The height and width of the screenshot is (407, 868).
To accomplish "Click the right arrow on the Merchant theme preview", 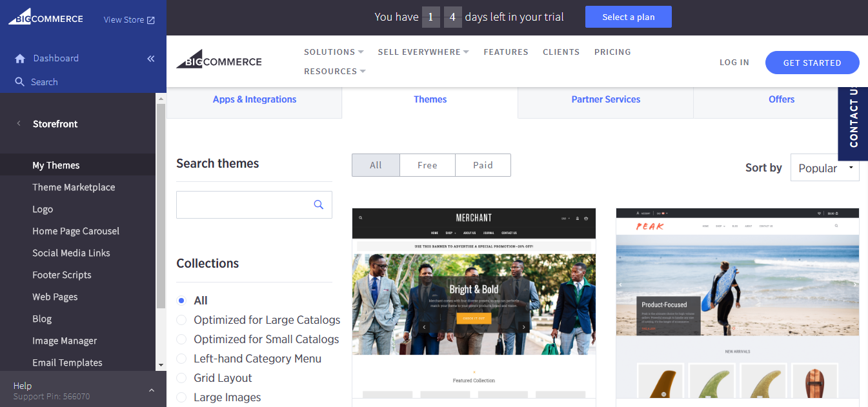I will pos(524,327).
